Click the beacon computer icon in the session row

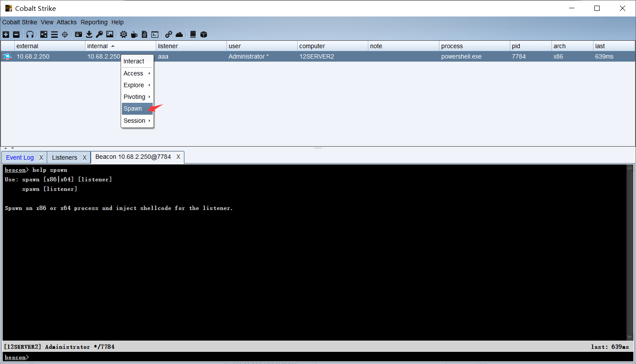pyautogui.click(x=7, y=56)
